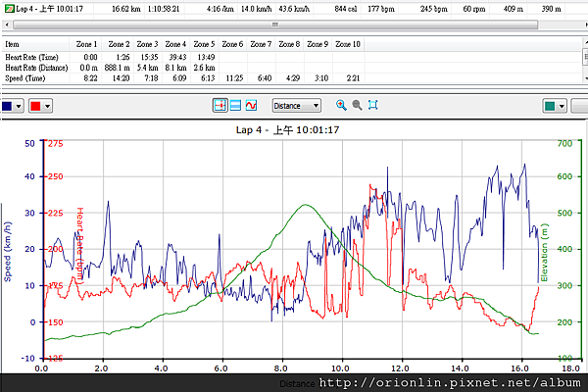Click the 844 cal cell
The width and height of the screenshot is (588, 392).
[x=346, y=9]
